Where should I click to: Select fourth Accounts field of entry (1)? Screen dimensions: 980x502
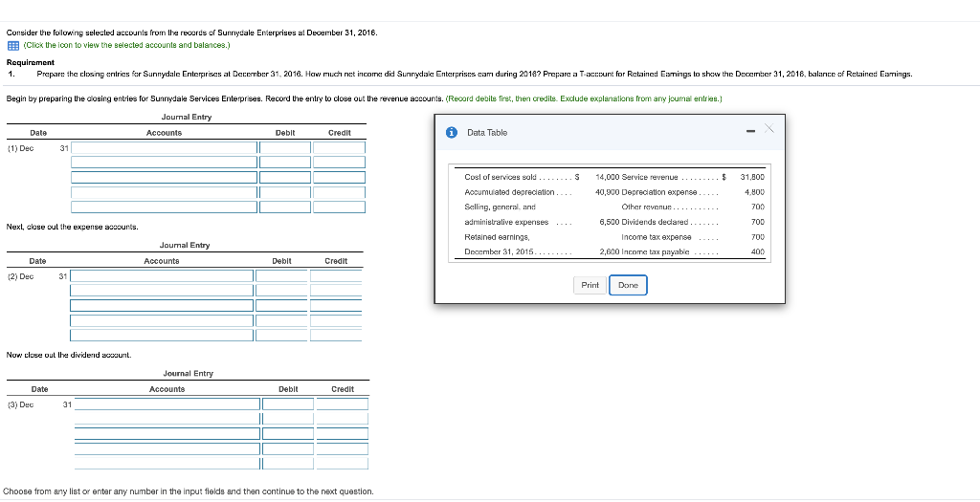[x=164, y=192]
